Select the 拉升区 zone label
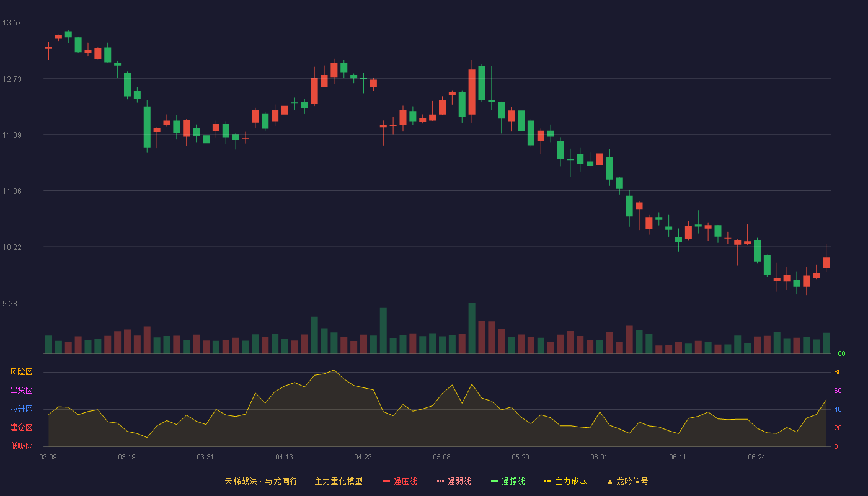Viewport: 868px width, 496px height. point(21,409)
